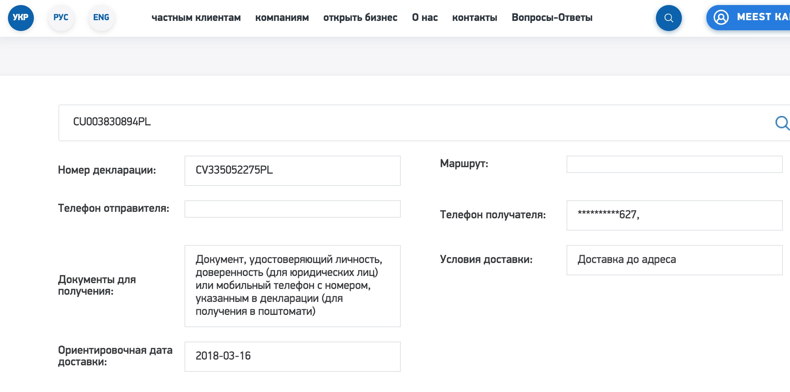Click the Ориентировочная дата доставки label

pyautogui.click(x=115, y=356)
